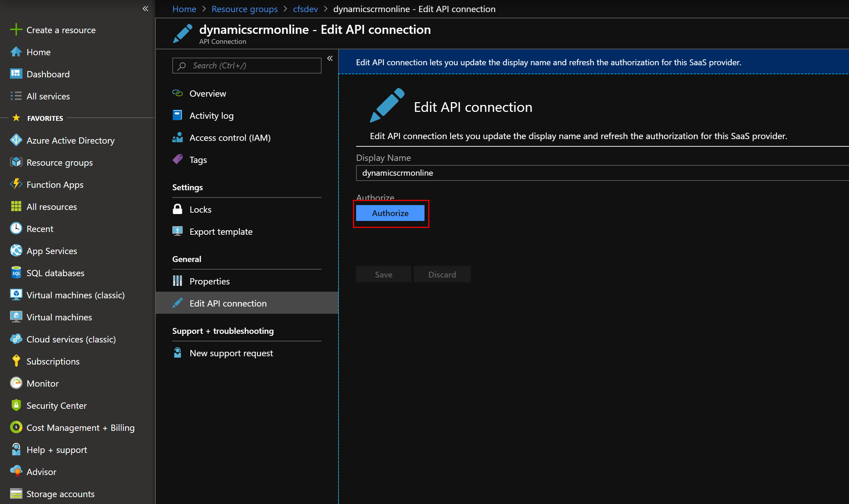Open Azure Active Directory icon in favorites
849x504 pixels.
point(16,140)
